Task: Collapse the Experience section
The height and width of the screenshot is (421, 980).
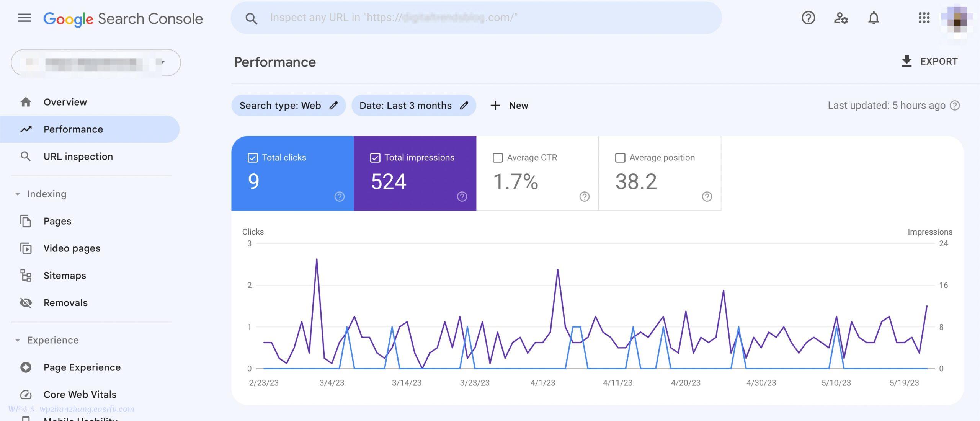Action: coord(17,340)
